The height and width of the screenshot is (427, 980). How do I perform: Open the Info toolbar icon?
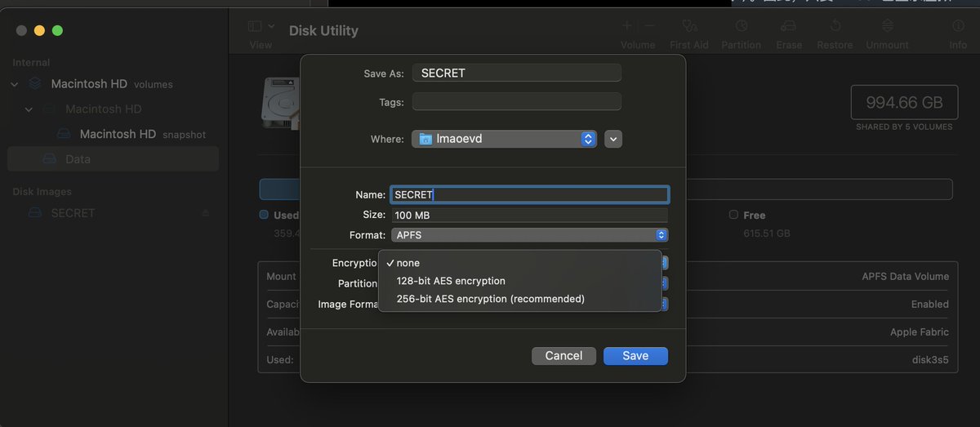click(958, 27)
